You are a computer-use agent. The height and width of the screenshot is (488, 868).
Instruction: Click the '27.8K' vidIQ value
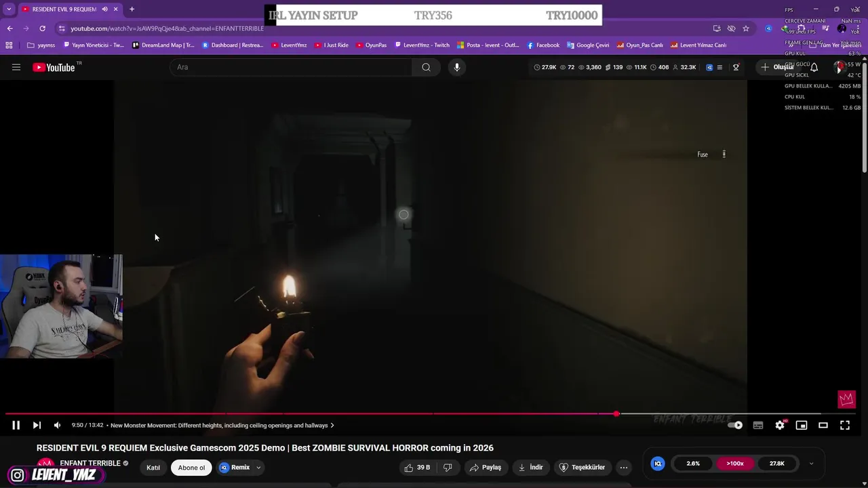[x=777, y=464]
